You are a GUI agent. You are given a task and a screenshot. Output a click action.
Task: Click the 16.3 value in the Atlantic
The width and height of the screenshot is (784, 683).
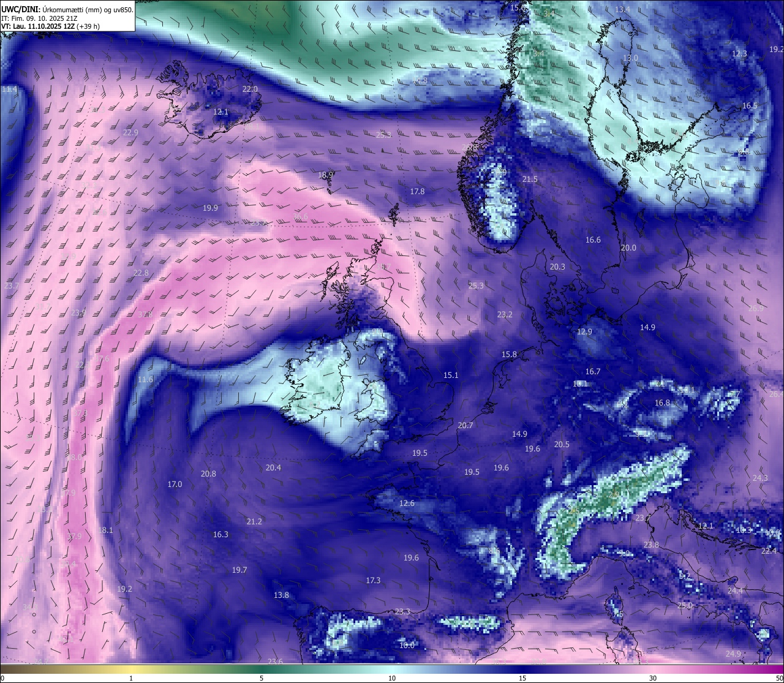pyautogui.click(x=221, y=534)
